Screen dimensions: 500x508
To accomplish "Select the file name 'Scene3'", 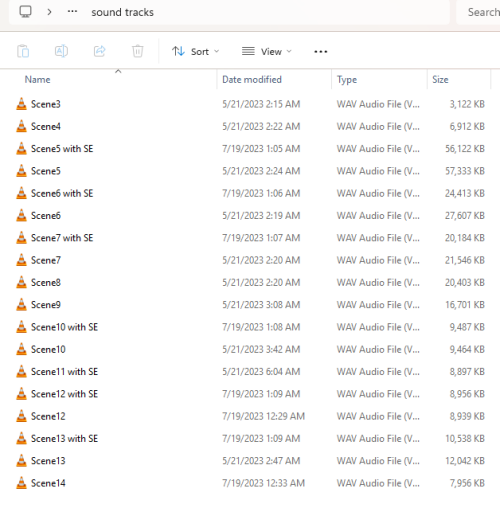I will point(46,104).
